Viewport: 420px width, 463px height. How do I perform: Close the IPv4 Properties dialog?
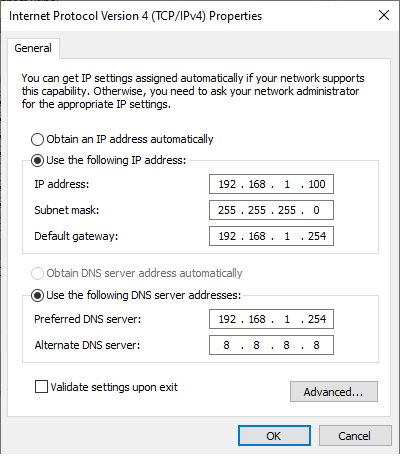(384, 15)
